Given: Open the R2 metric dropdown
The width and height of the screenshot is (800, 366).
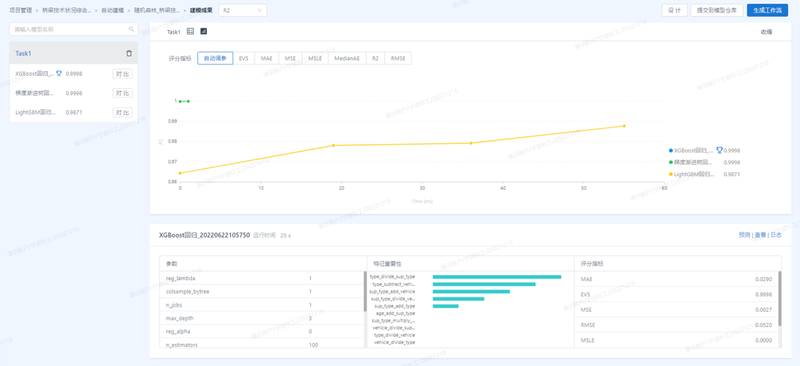Looking at the screenshot, I should pos(243,10).
